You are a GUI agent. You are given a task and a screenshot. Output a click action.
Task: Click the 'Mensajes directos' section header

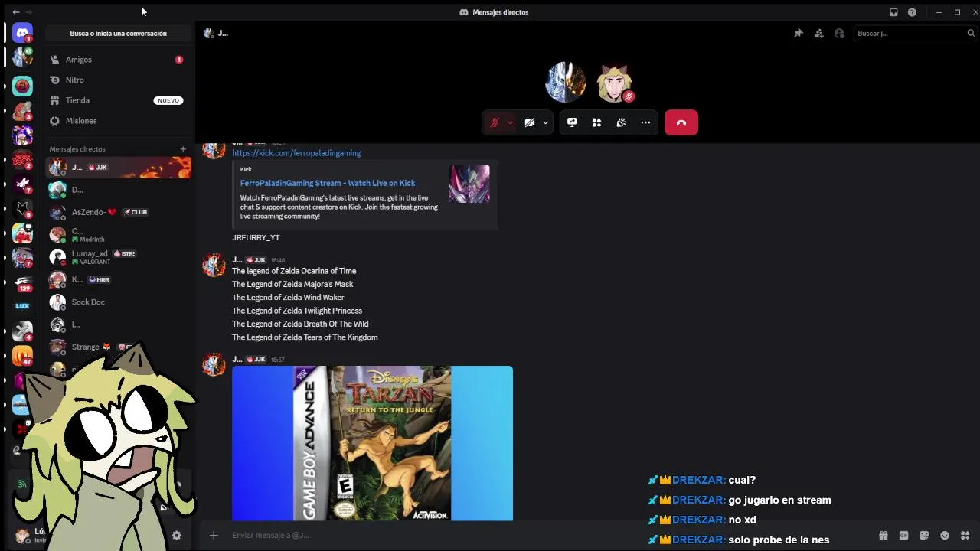77,149
